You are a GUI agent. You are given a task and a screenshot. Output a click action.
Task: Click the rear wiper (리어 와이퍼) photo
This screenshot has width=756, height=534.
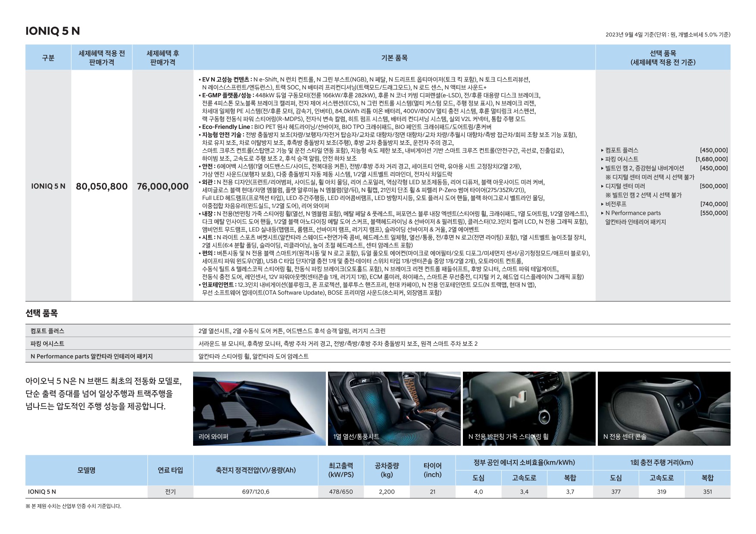pyautogui.click(x=259, y=408)
